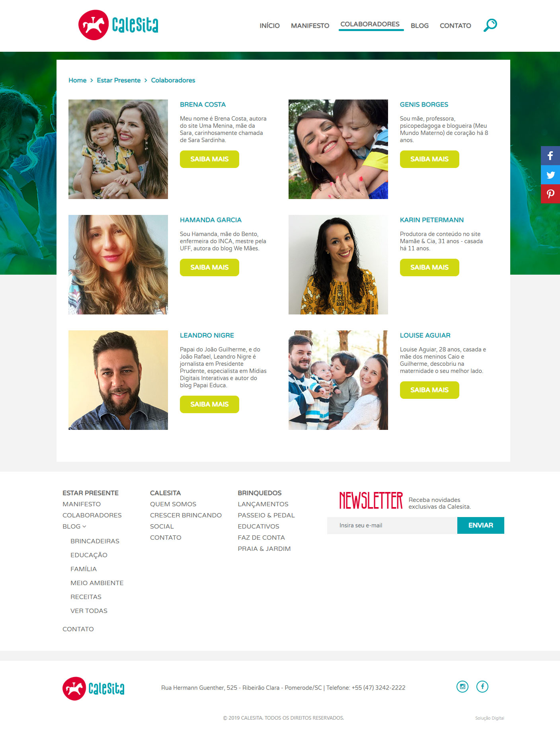Select CONTATO in top navigation

pos(455,25)
